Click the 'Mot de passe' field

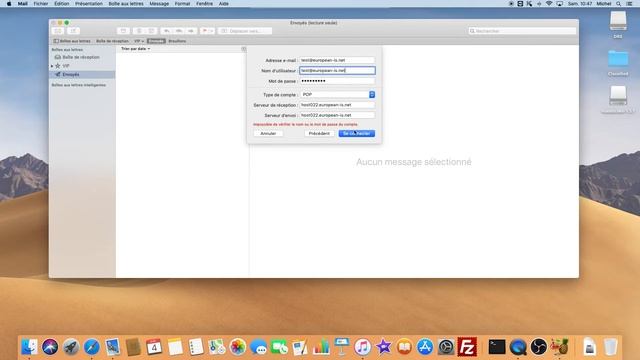[x=337, y=81]
